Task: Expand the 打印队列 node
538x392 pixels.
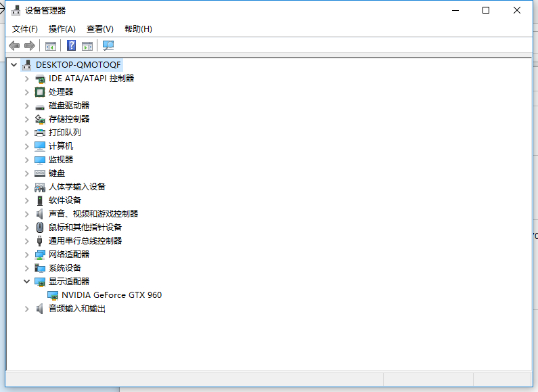Action: pyautogui.click(x=27, y=133)
